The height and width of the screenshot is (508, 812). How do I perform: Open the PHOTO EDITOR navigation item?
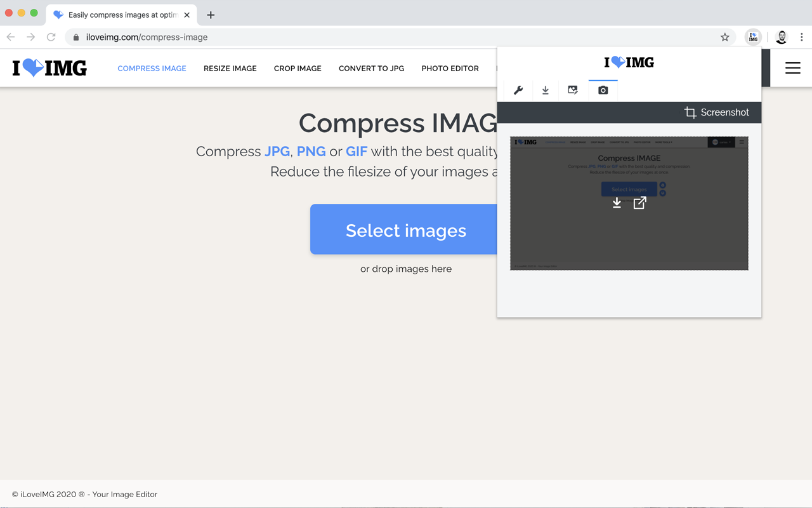click(450, 68)
